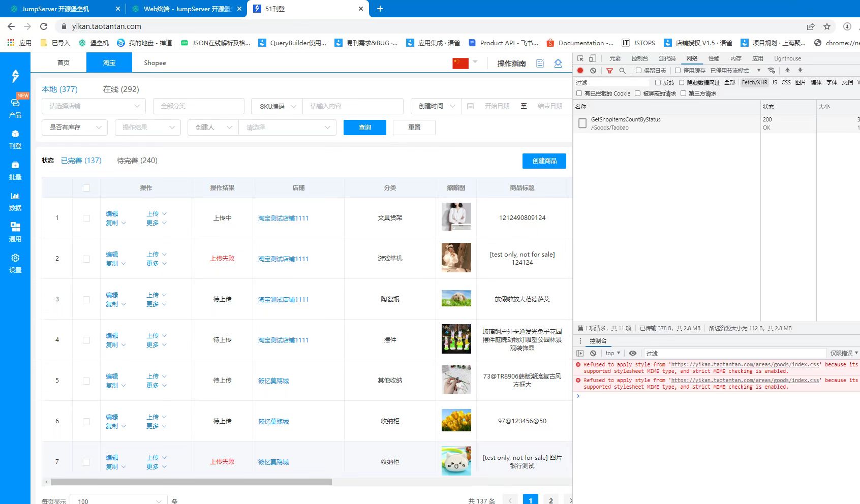Click the China flag country selector

460,63
